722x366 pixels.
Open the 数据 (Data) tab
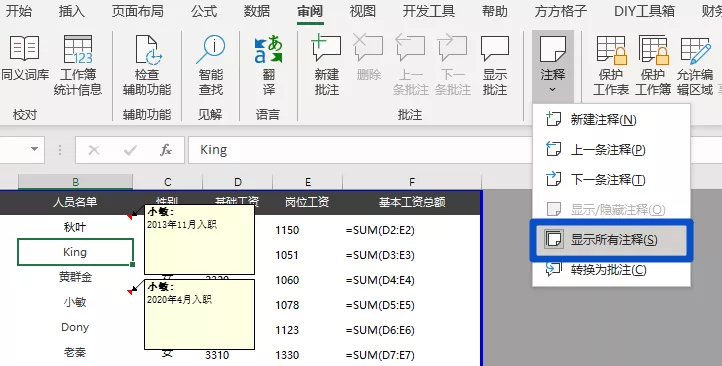point(257,11)
